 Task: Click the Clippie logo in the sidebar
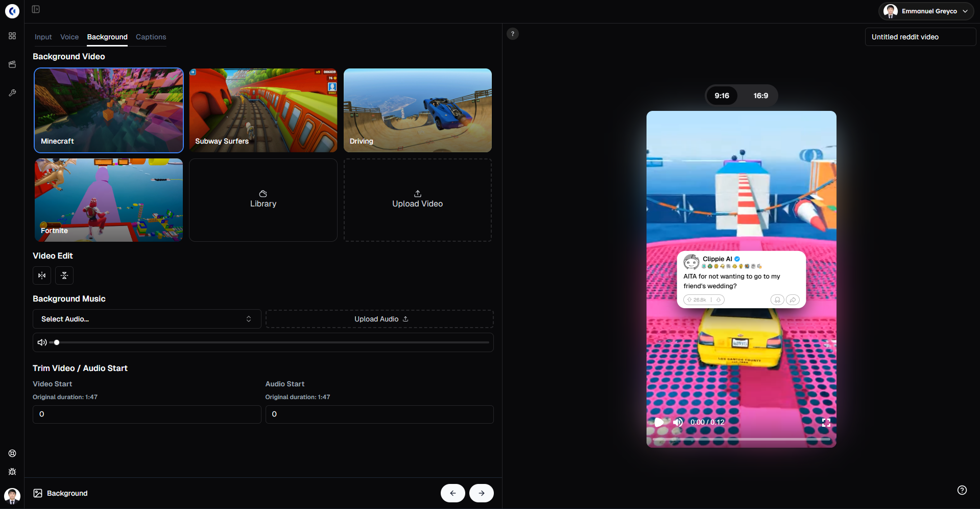[12, 11]
